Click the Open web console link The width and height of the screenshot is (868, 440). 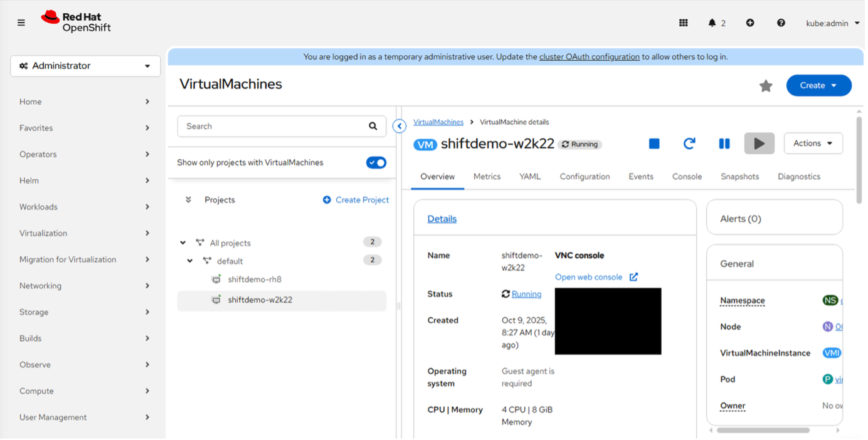[x=589, y=277]
